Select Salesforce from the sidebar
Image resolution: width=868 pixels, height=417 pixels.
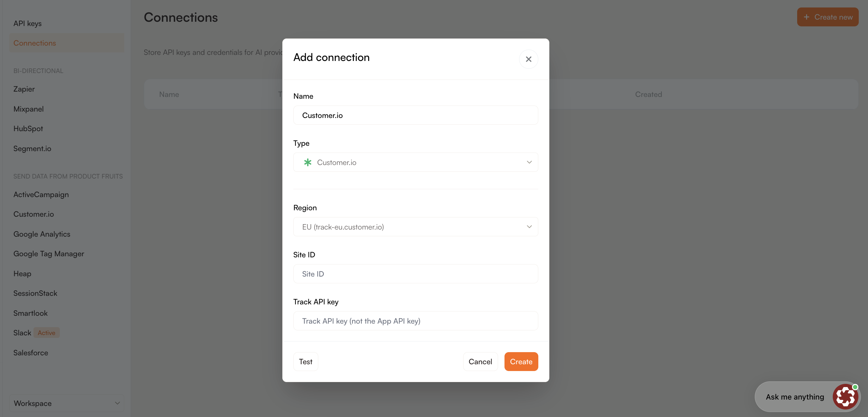pyautogui.click(x=31, y=353)
